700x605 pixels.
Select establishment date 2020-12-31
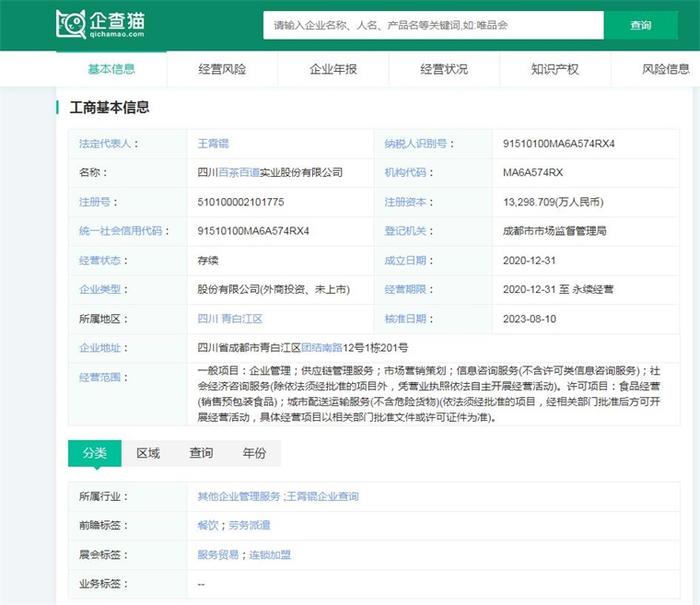click(x=529, y=260)
